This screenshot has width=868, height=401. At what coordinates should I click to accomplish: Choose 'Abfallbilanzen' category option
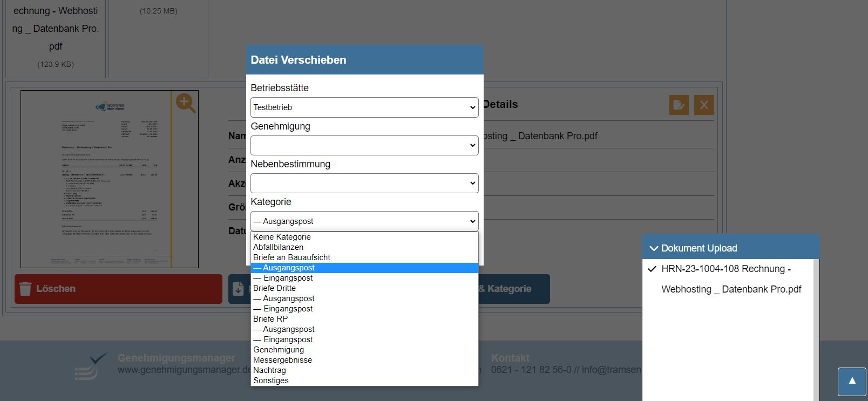tap(278, 247)
